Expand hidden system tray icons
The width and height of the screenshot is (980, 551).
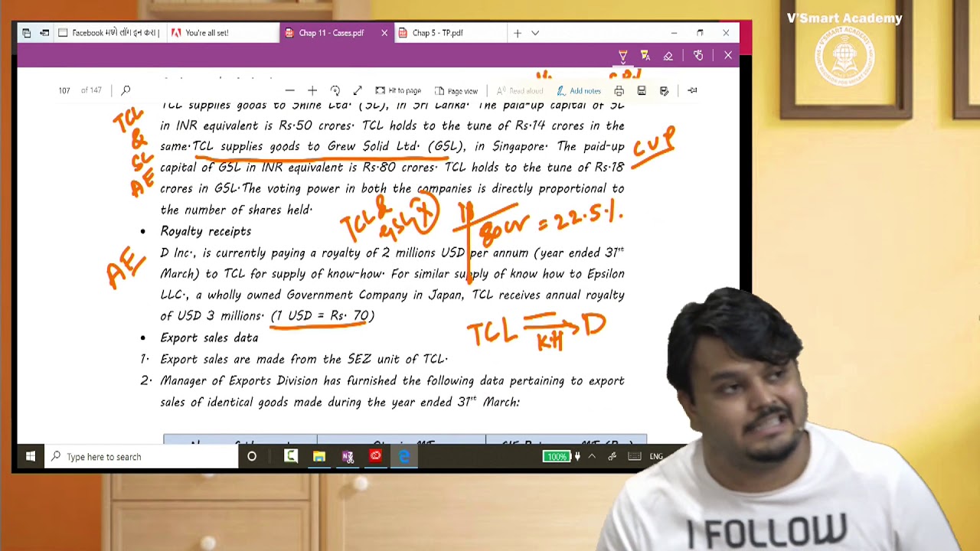point(592,457)
